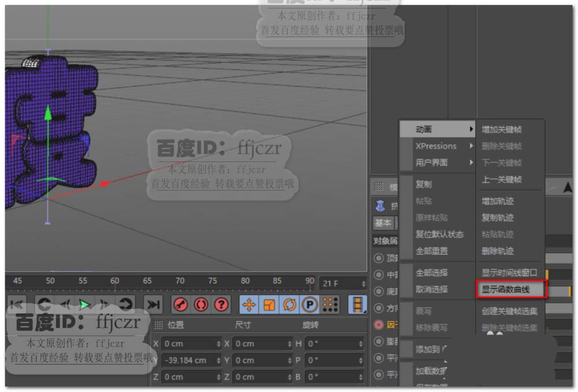Select 创建关键帧选集 in animation submenu
The height and width of the screenshot is (392, 578).
(510, 311)
